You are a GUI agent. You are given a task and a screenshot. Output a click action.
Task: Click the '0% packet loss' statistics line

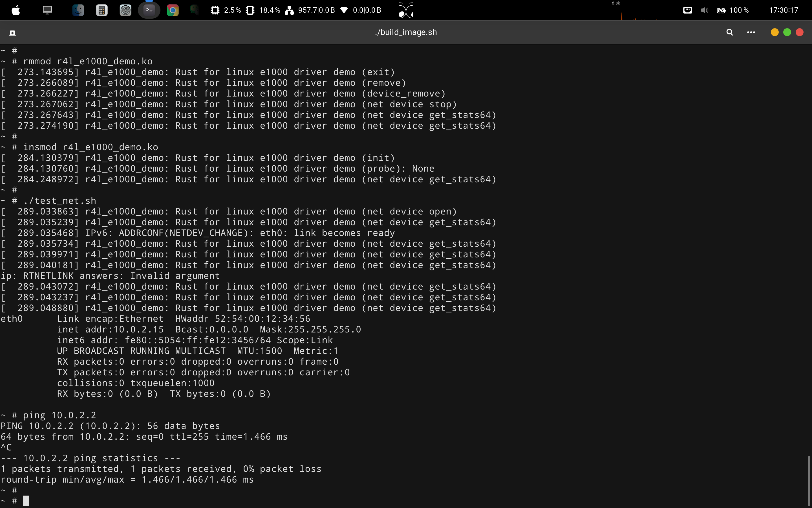pyautogui.click(x=161, y=469)
